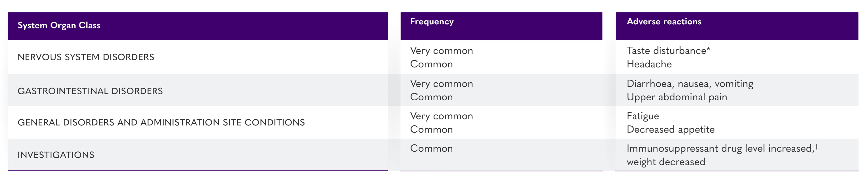868x181 pixels.
Task: Click the Fatigue adverse reaction
Action: pyautogui.click(x=642, y=116)
